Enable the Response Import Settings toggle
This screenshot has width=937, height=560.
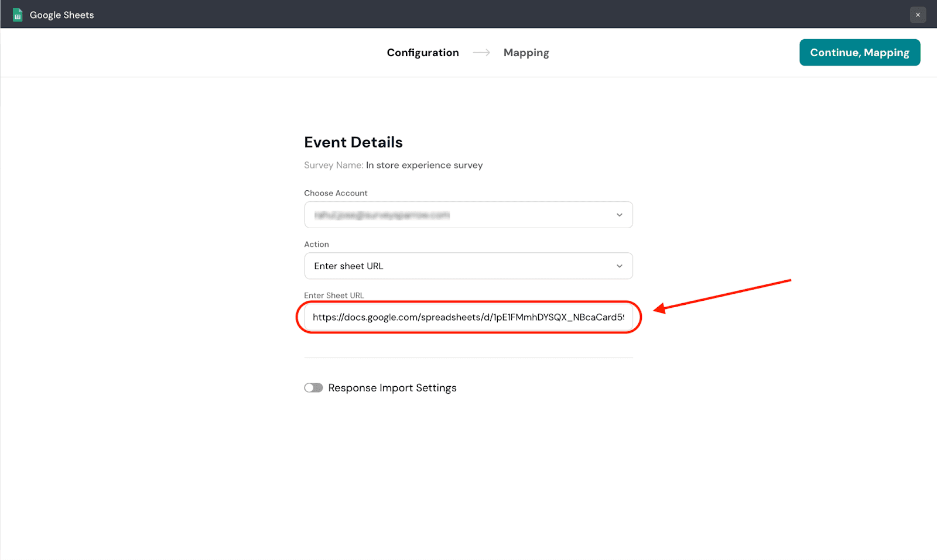[313, 388]
